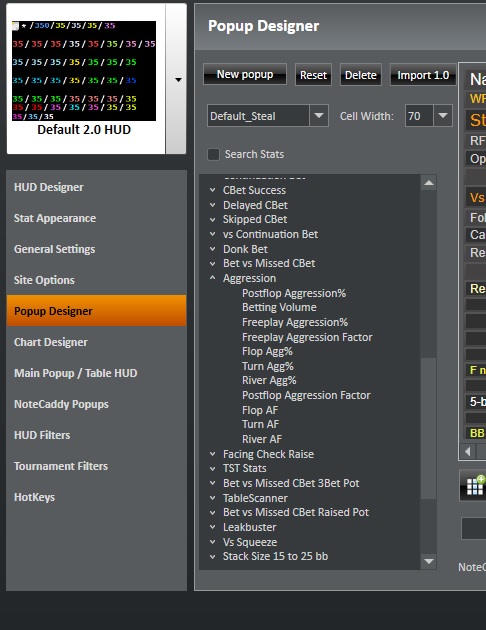Select the Turn Agg% stat
Image resolution: width=486 pixels, height=630 pixels.
268,366
